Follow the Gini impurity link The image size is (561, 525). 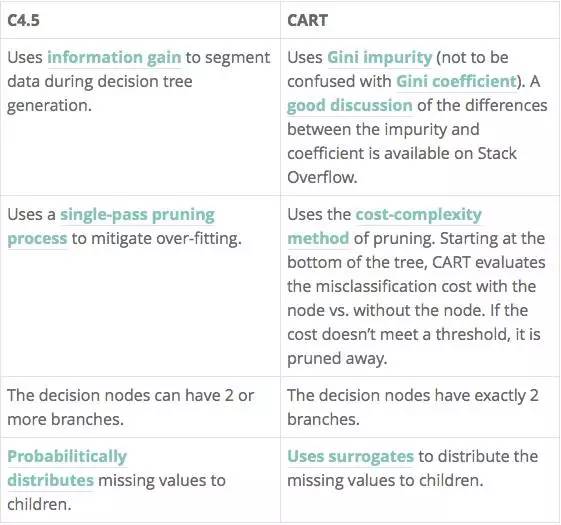(379, 58)
